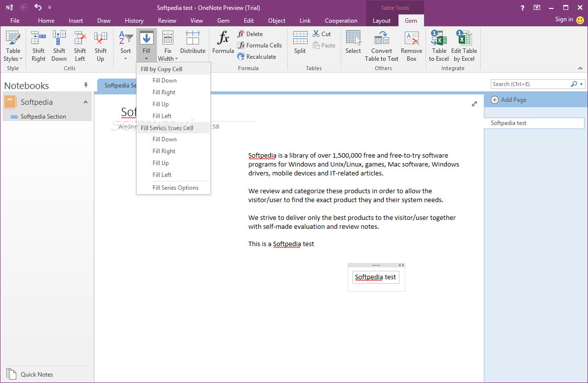Choose Fill Down under Fill Series from Cell
588x383 pixels.
click(x=174, y=139)
